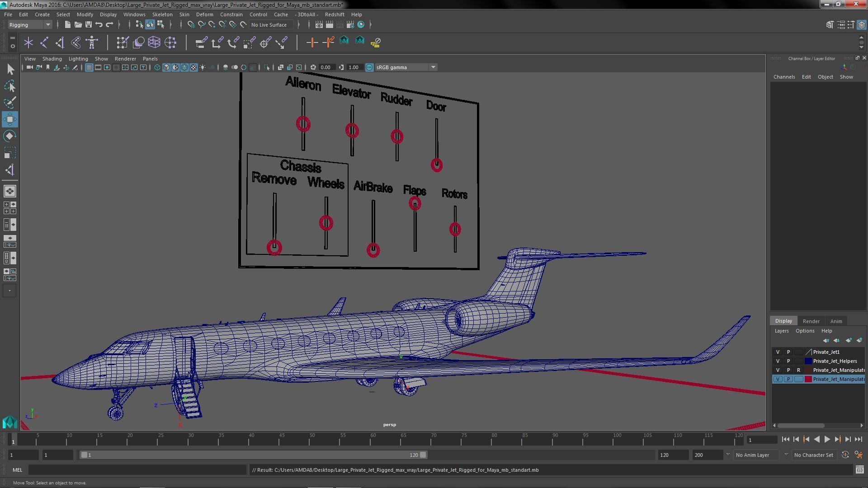
Task: Click move layer up icon in Layer Editor
Action: (826, 340)
